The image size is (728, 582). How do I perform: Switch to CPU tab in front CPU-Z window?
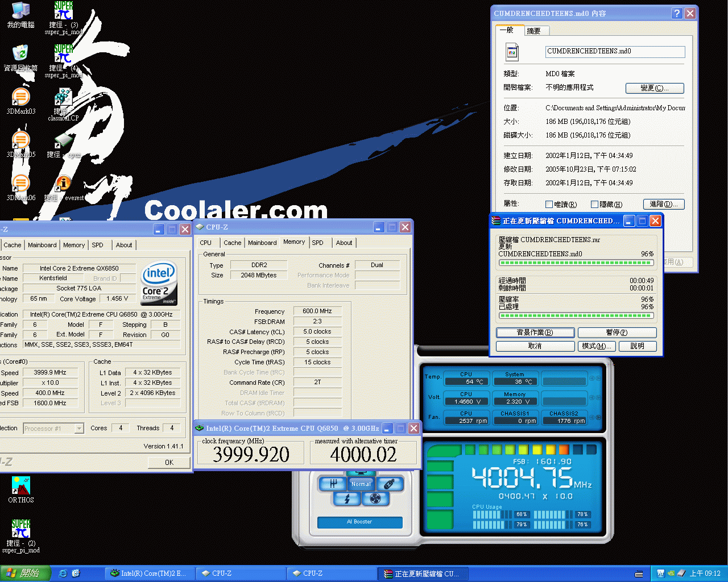point(206,243)
